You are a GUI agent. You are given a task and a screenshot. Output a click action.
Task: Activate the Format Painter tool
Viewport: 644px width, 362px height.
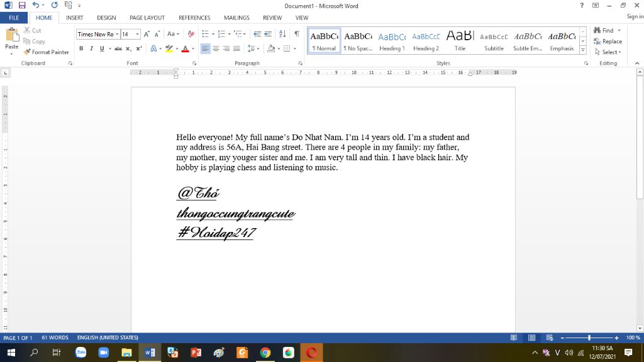pyautogui.click(x=46, y=52)
